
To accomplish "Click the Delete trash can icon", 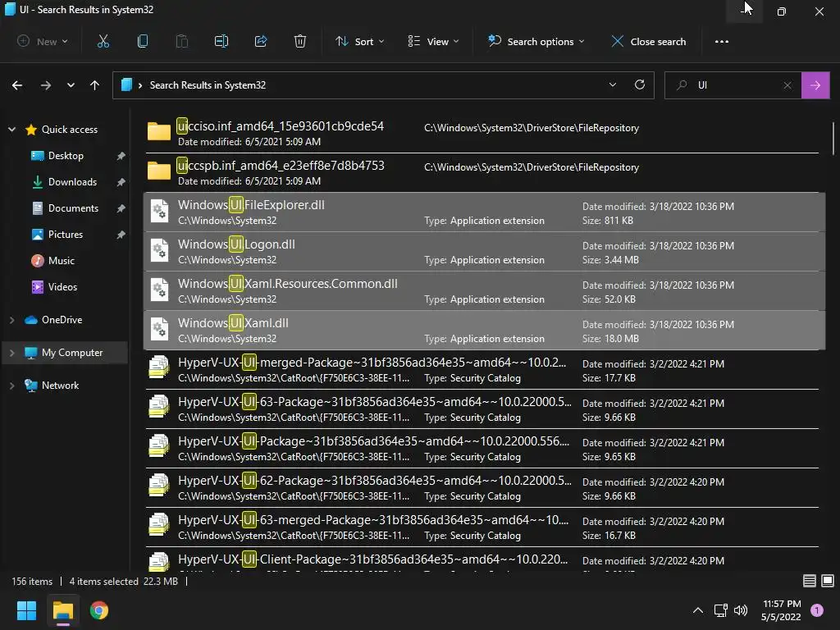I will coord(300,41).
